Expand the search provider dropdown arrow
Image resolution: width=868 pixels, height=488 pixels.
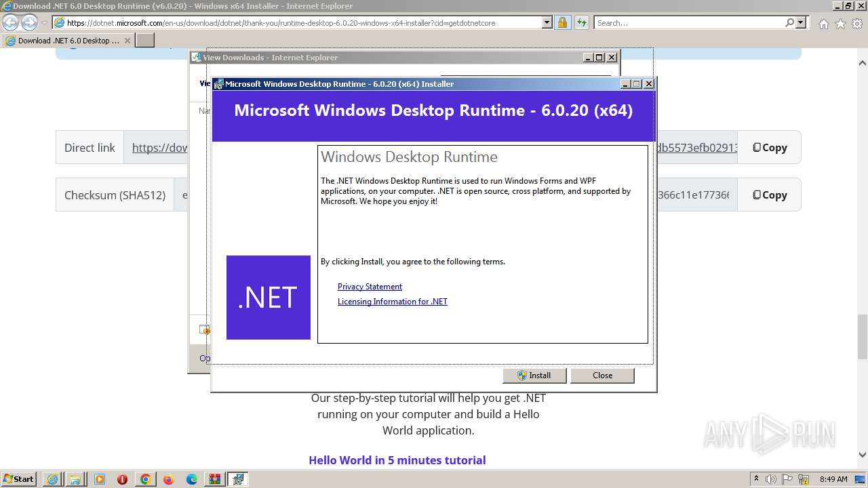801,22
